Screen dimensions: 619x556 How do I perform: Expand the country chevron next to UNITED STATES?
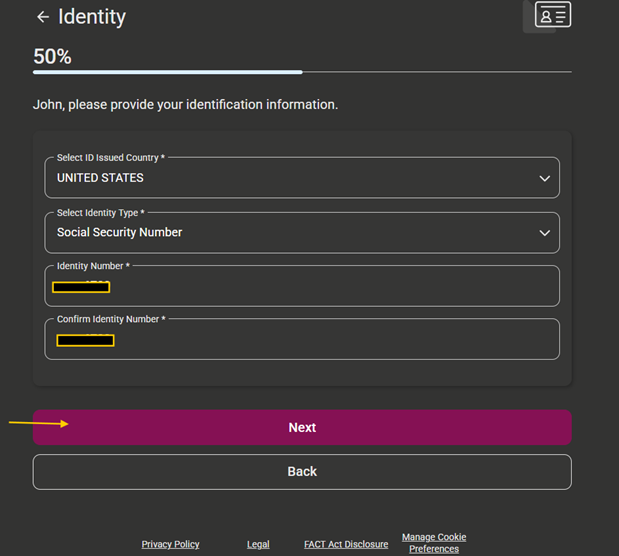pos(545,178)
